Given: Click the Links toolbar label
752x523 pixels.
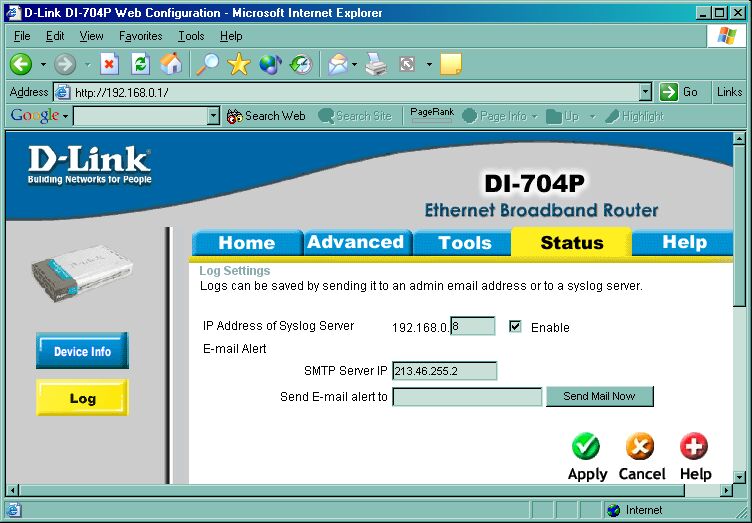Looking at the screenshot, I should (729, 92).
